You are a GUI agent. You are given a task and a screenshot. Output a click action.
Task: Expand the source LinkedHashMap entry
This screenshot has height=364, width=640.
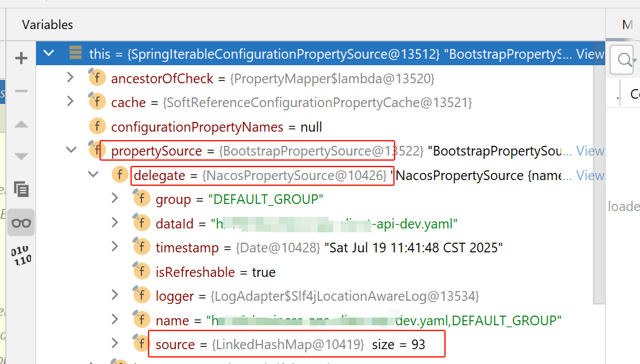click(x=115, y=343)
